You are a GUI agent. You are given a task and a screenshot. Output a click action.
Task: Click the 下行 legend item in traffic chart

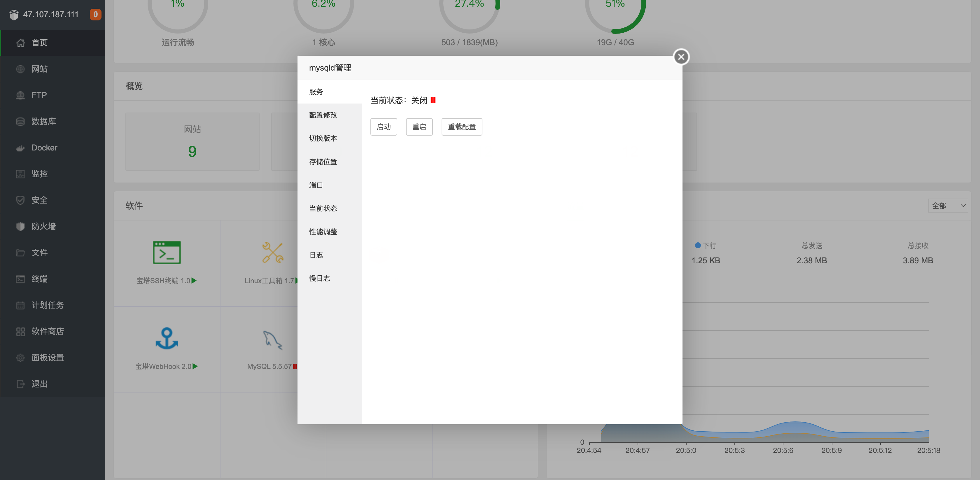pyautogui.click(x=705, y=246)
